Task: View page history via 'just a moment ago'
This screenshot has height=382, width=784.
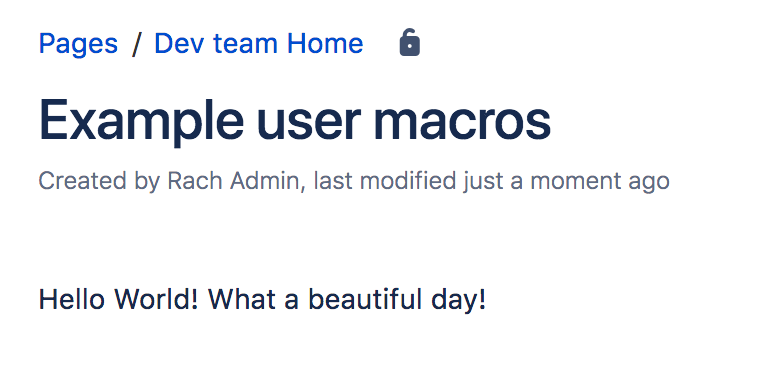Action: 566,182
